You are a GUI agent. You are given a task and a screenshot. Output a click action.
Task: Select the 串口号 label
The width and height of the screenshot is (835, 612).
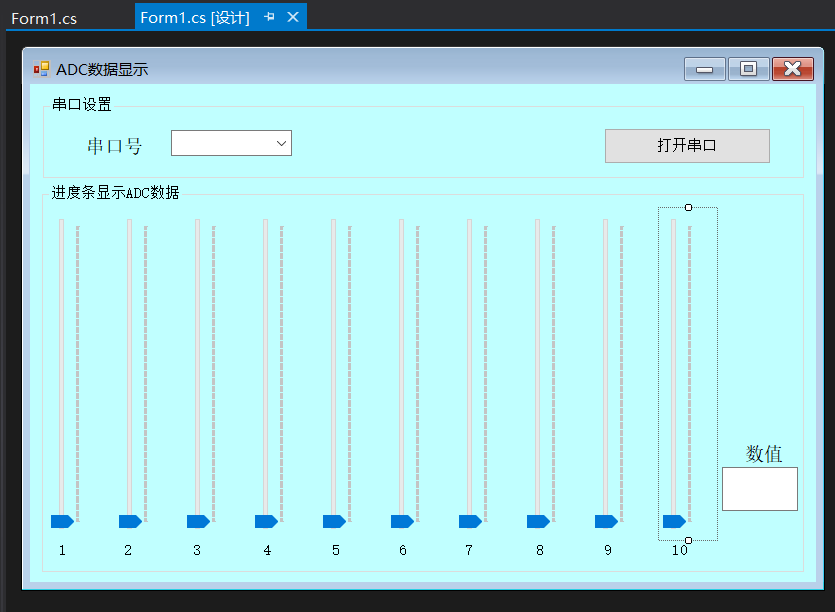pos(114,146)
